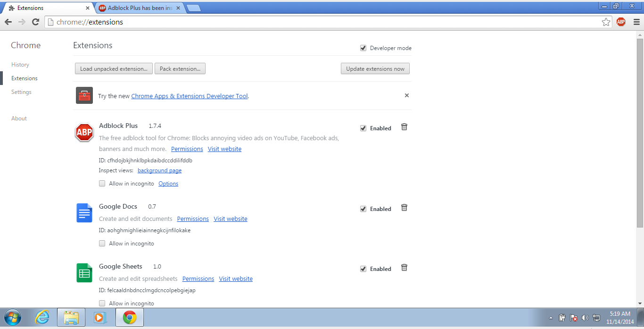Remove Google Docs using its trash icon

click(x=404, y=208)
